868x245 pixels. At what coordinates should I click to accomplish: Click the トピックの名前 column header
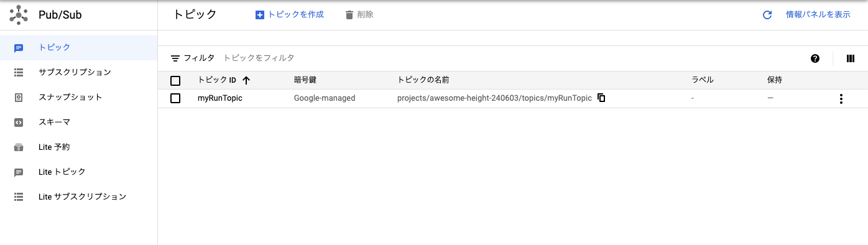(x=423, y=80)
